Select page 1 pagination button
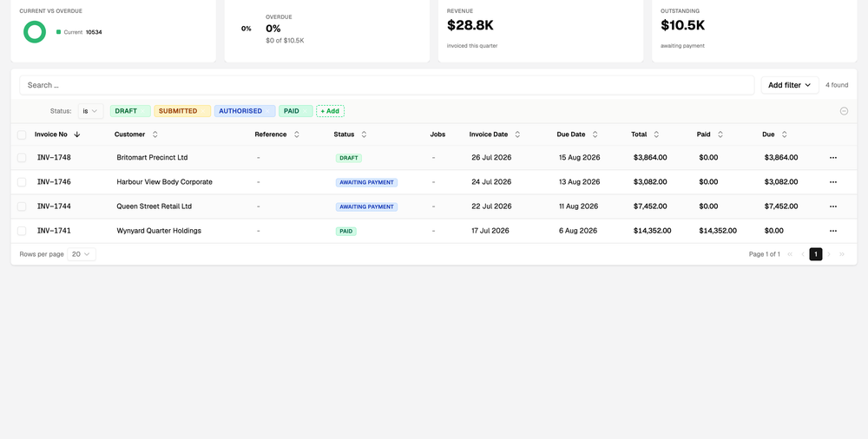This screenshot has height=439, width=868. (x=815, y=254)
